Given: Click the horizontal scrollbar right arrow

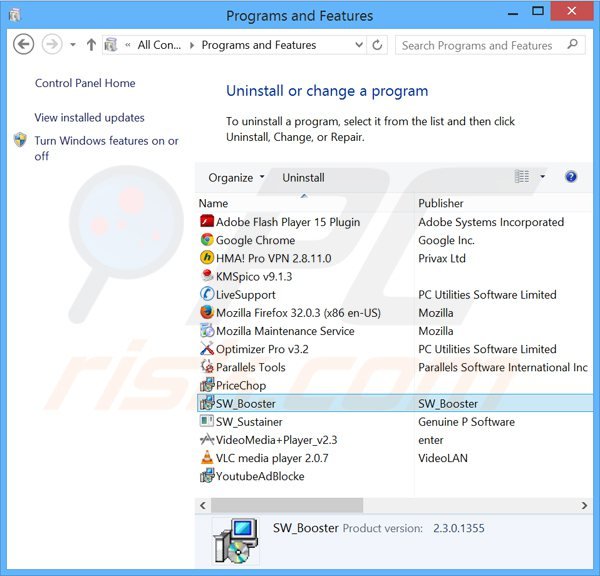Looking at the screenshot, I should tap(584, 505).
